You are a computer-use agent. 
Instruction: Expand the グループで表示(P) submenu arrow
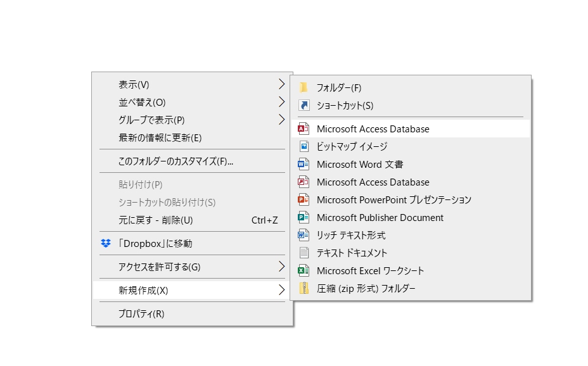coord(281,120)
